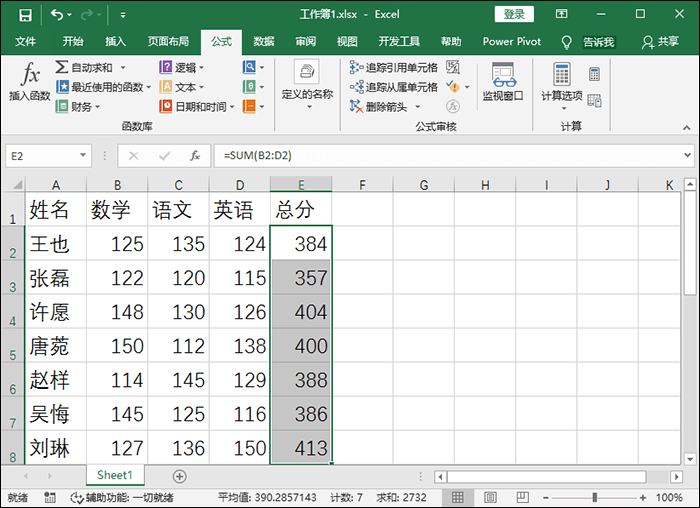Click the 共享 (Share) button
This screenshot has height=508, width=700.
point(661,42)
